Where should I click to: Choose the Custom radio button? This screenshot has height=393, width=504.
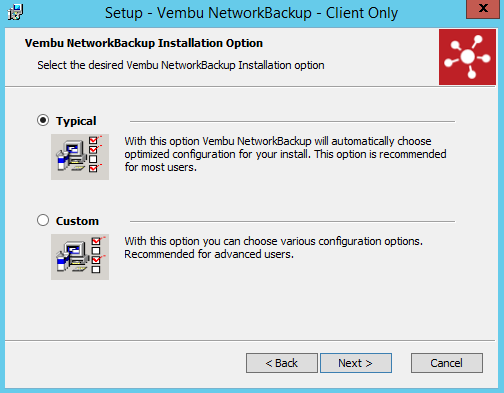coord(43,220)
